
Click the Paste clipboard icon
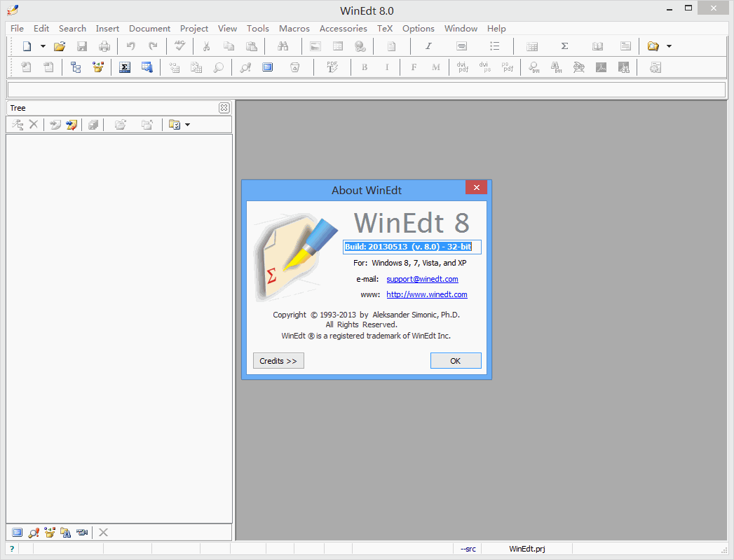[x=252, y=46]
